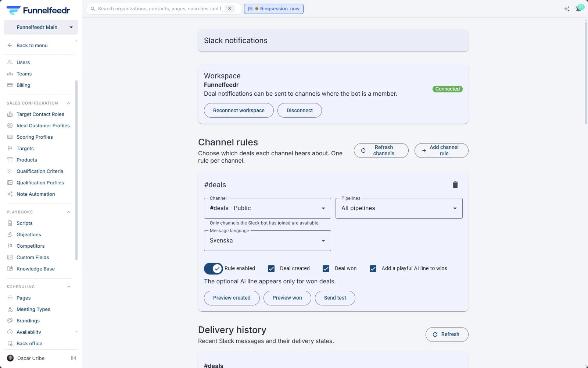Uncheck the Deal created checkbox
Screen dimensions: 588x368
tap(271, 269)
